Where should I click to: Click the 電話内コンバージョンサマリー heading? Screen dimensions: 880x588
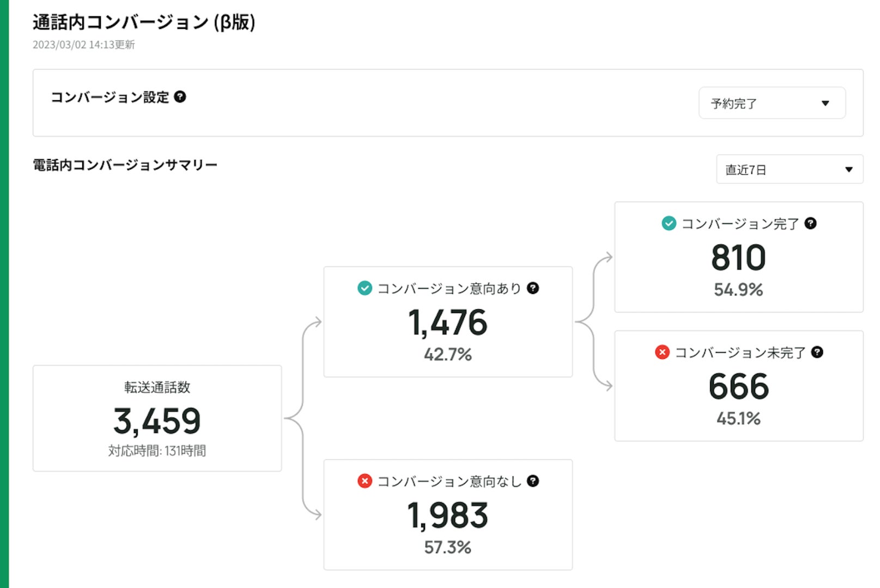(125, 165)
